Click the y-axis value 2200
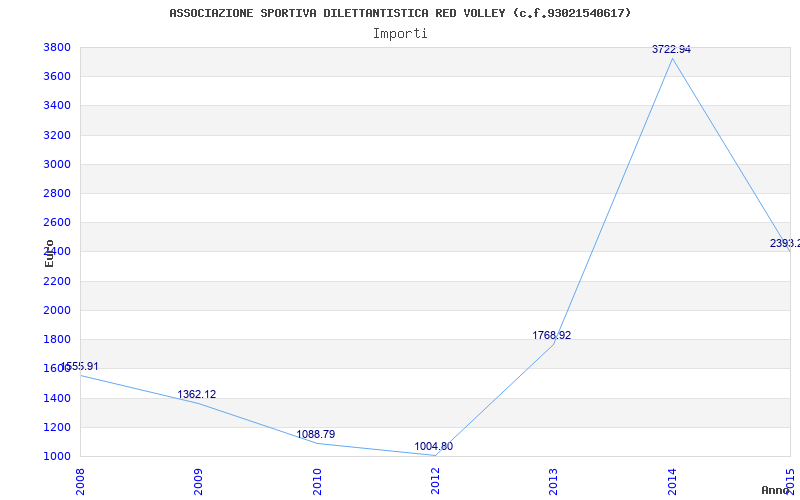 pyautogui.click(x=57, y=281)
